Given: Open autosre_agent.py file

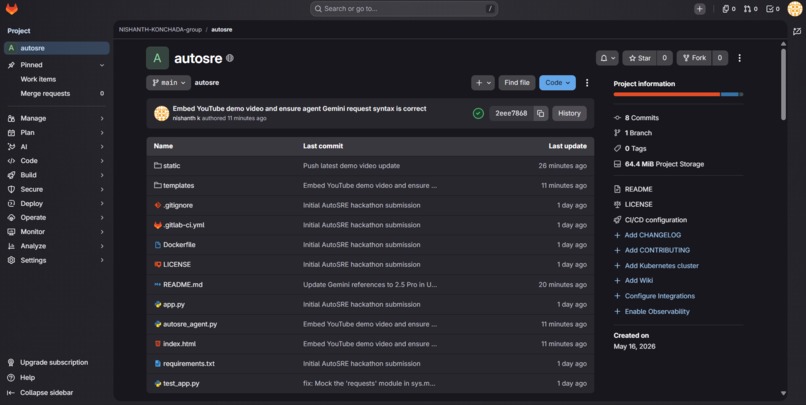Looking at the screenshot, I should click(x=190, y=324).
